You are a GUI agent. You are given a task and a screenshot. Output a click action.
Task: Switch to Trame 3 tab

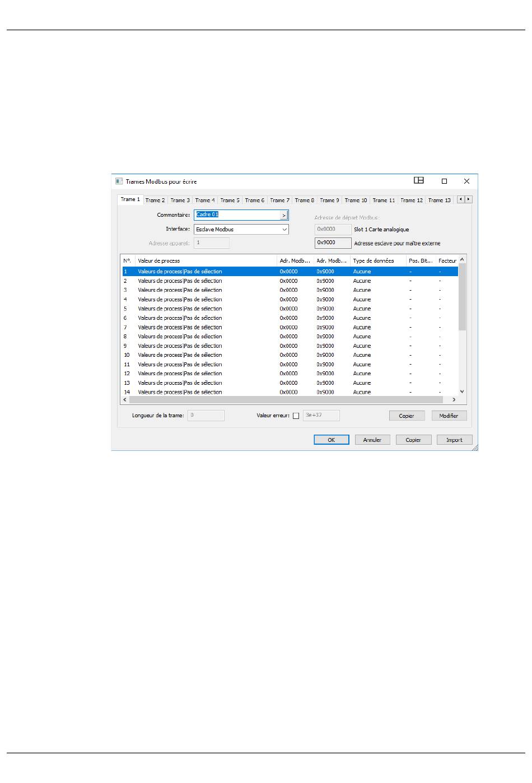click(x=180, y=200)
